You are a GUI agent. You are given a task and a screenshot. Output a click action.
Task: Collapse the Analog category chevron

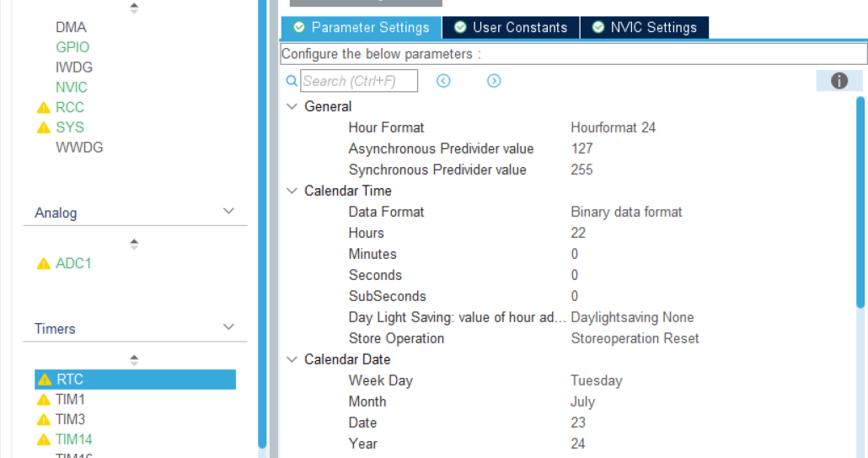click(x=228, y=211)
